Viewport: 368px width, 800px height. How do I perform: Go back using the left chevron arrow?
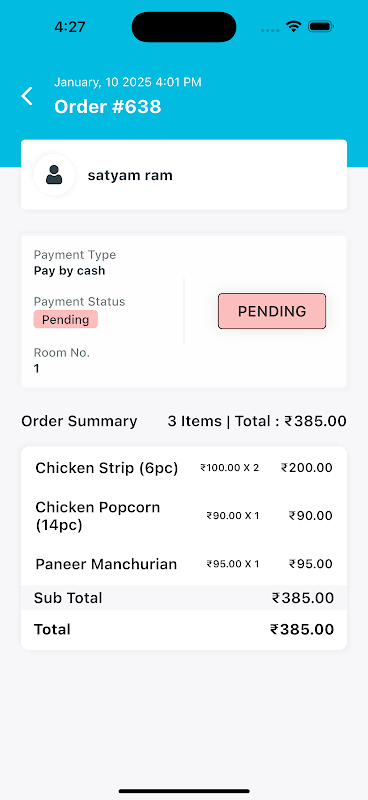click(x=27, y=96)
